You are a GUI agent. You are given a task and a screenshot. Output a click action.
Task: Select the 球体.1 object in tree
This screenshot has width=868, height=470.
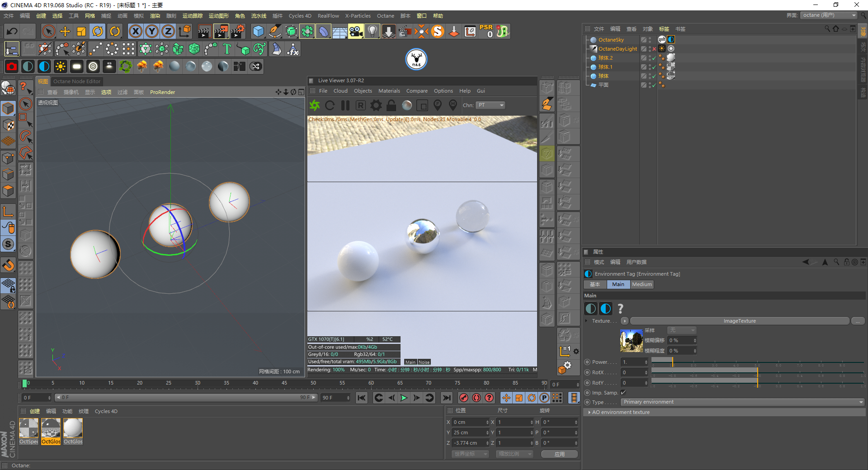605,67
